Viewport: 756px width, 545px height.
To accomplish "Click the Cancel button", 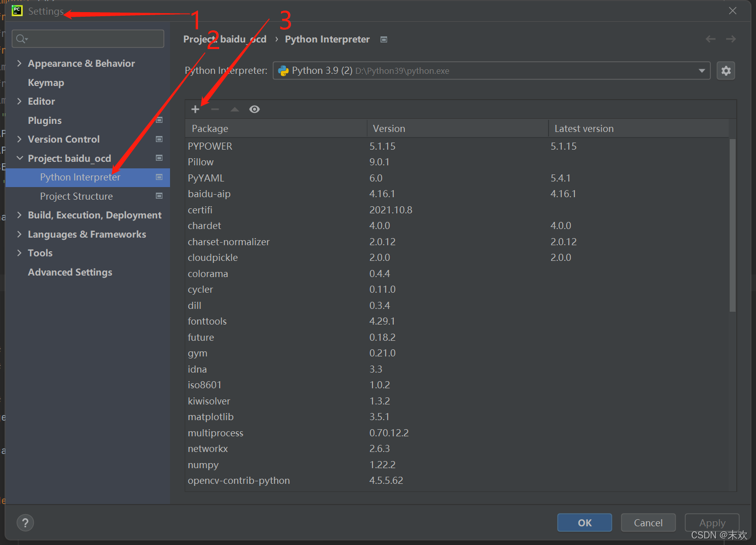I will pyautogui.click(x=648, y=523).
